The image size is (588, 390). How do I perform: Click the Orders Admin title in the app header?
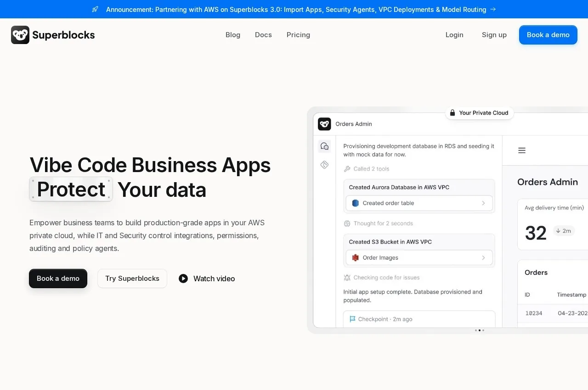click(x=354, y=124)
